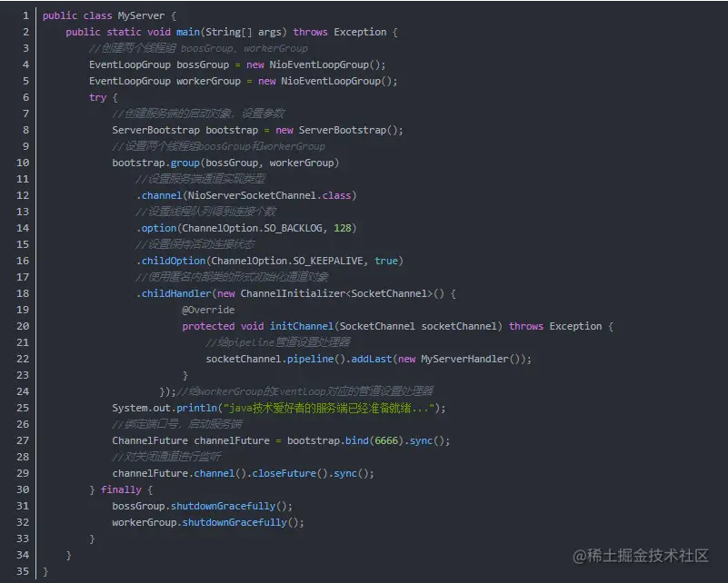Select "initChannel" method name on line 20
This screenshot has width=728, height=583.
click(x=302, y=326)
